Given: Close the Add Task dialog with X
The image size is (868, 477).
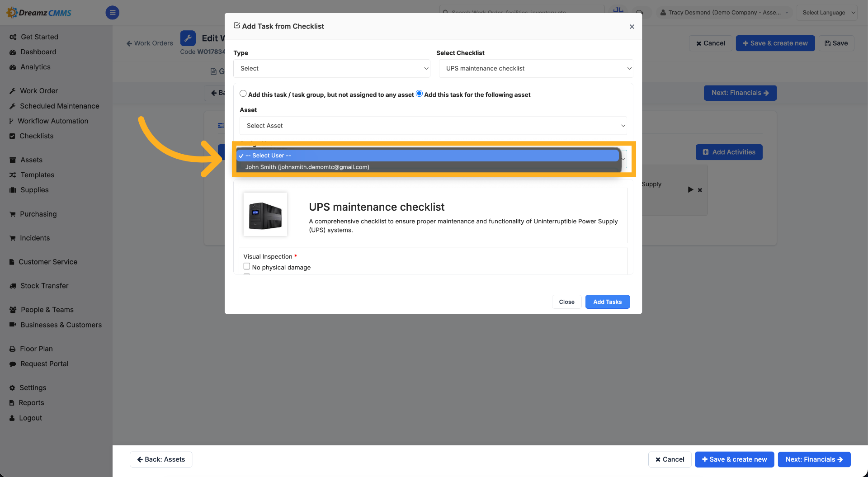Looking at the screenshot, I should [632, 27].
